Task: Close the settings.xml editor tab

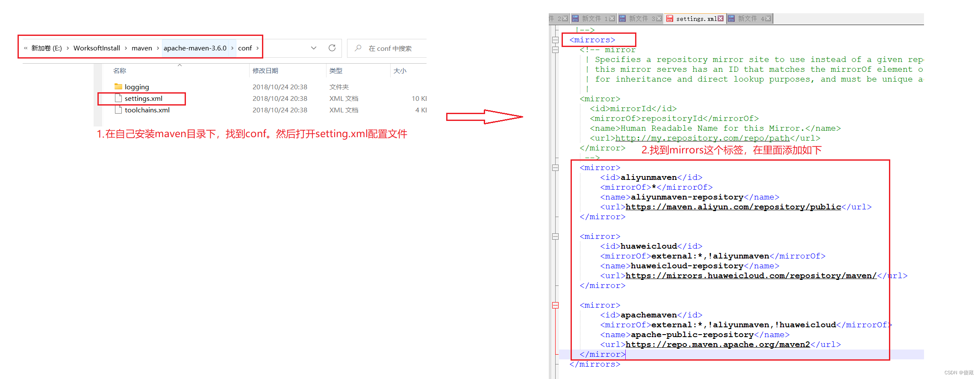Action: (721, 18)
